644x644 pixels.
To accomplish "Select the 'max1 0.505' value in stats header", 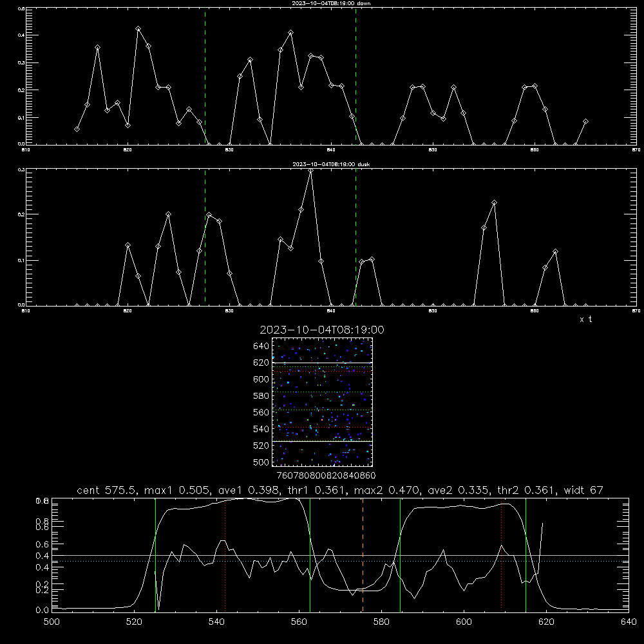I will [176, 490].
